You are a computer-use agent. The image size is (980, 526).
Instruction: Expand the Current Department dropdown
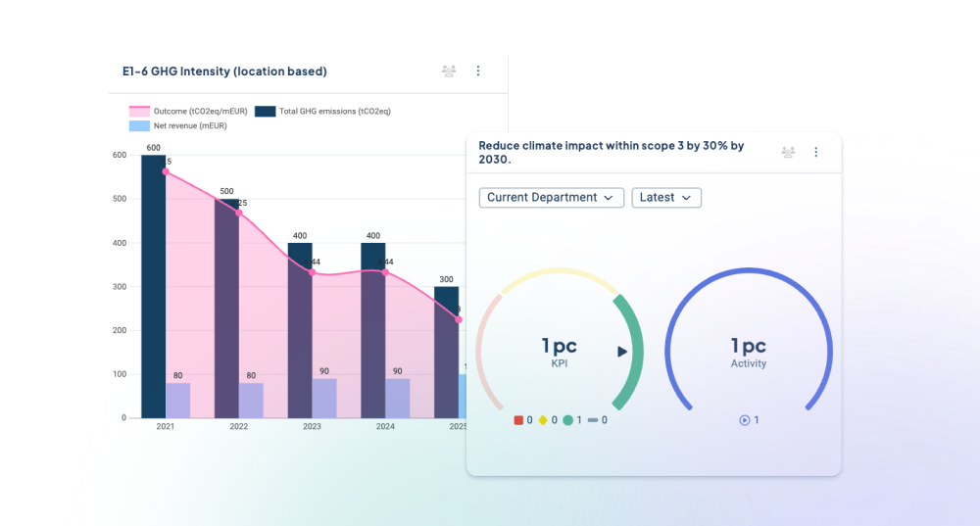click(552, 197)
